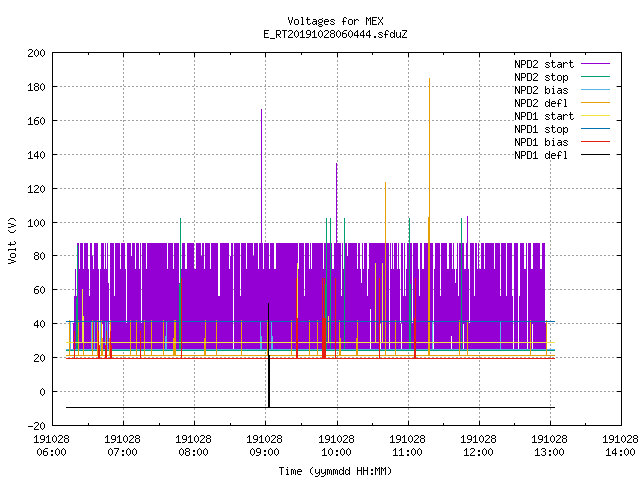Click the 'NPD2 bias' legend label
Screen dimensions: 640x480
541,90
